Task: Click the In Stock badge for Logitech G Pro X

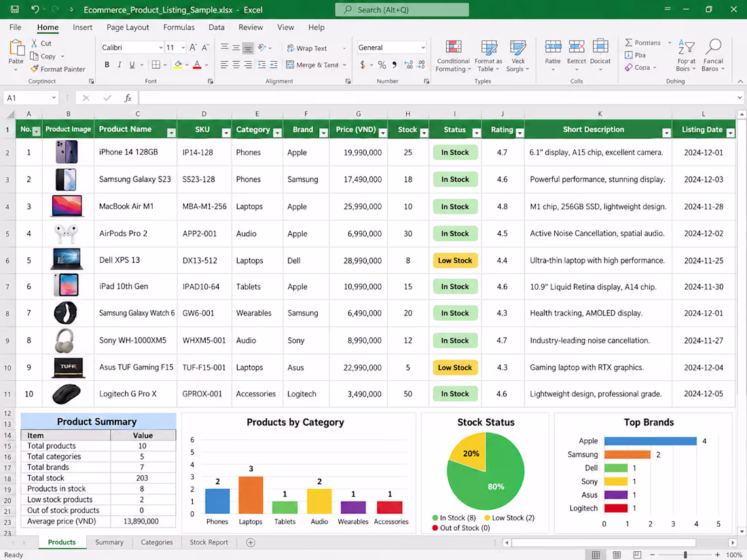Action: pos(455,394)
